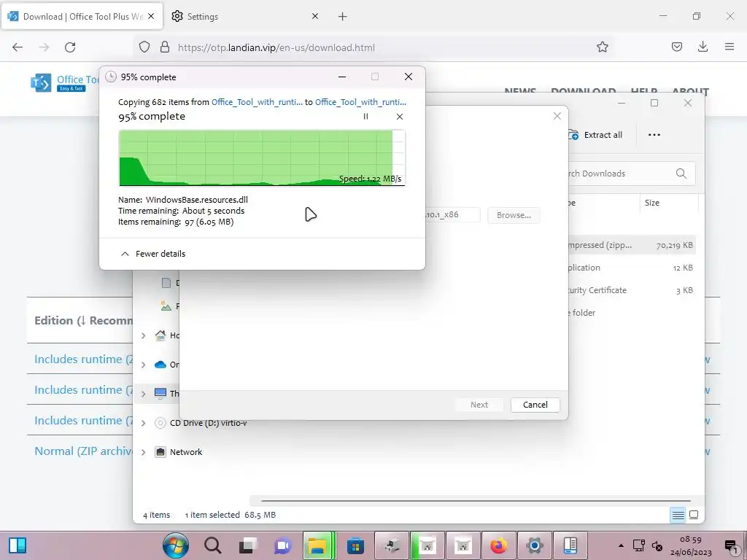This screenshot has height=560, width=747.
Task: Show hidden system tray icons
Action: [x=621, y=545]
